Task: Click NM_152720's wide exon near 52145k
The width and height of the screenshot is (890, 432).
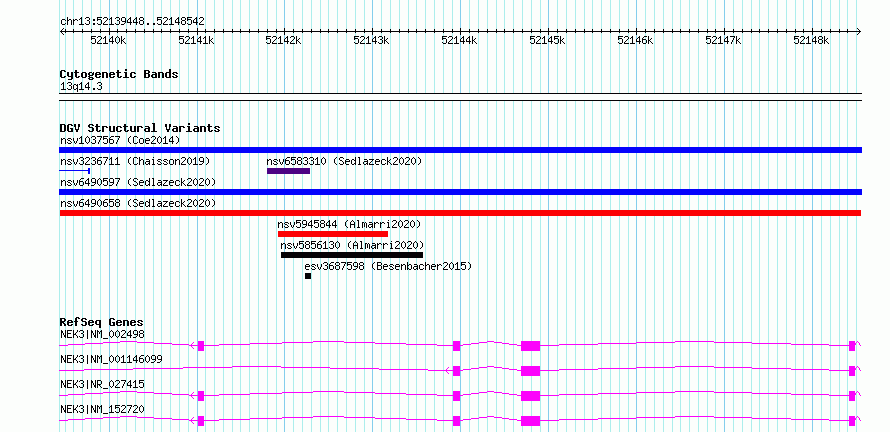Action: [x=531, y=421]
